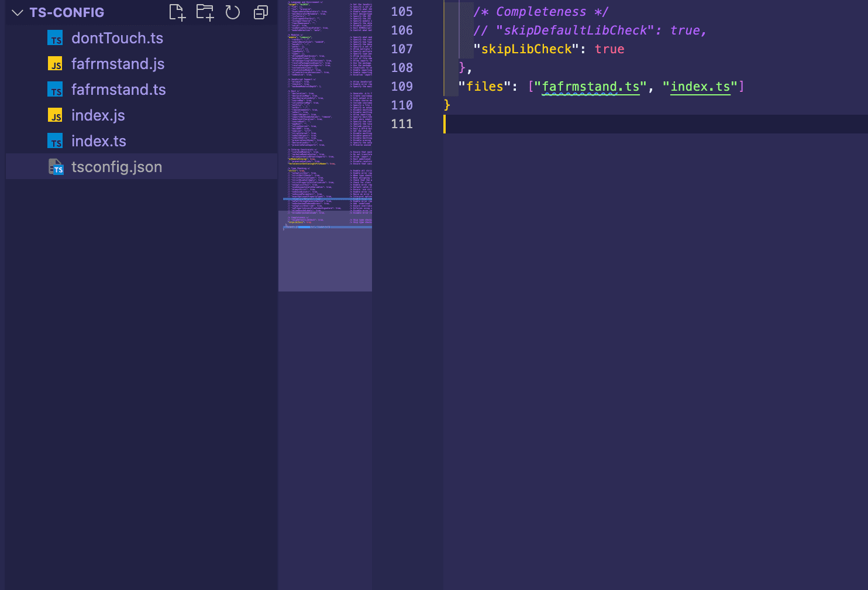Click the TS icon beside dontTouch.ts
This screenshot has height=590, width=868.
pos(55,38)
